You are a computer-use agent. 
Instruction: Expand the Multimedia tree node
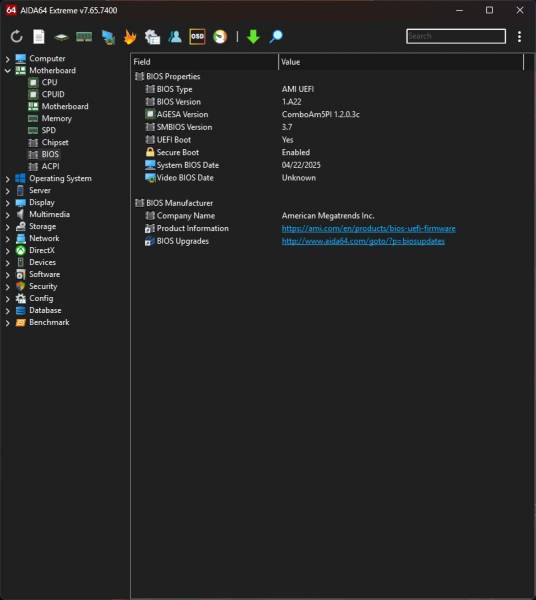point(7,215)
